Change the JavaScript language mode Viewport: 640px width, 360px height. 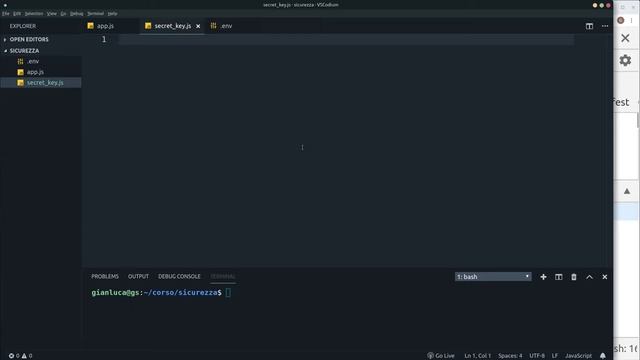[578, 356]
